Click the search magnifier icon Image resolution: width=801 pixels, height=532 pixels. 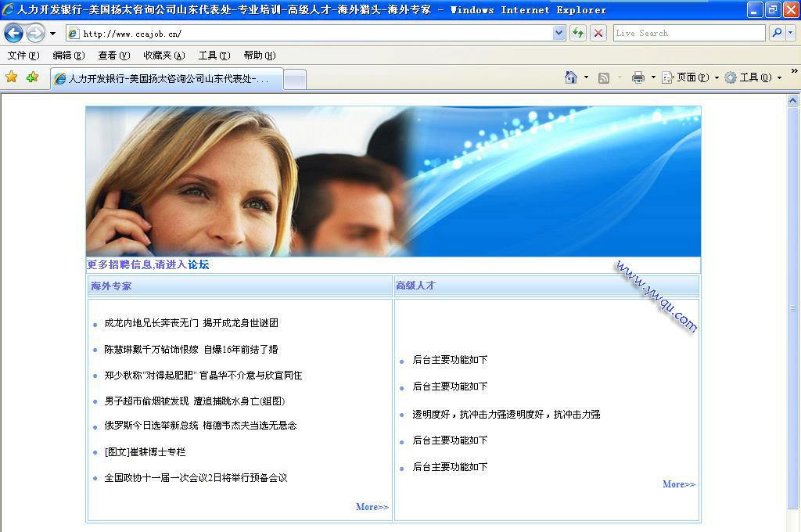pyautogui.click(x=777, y=33)
